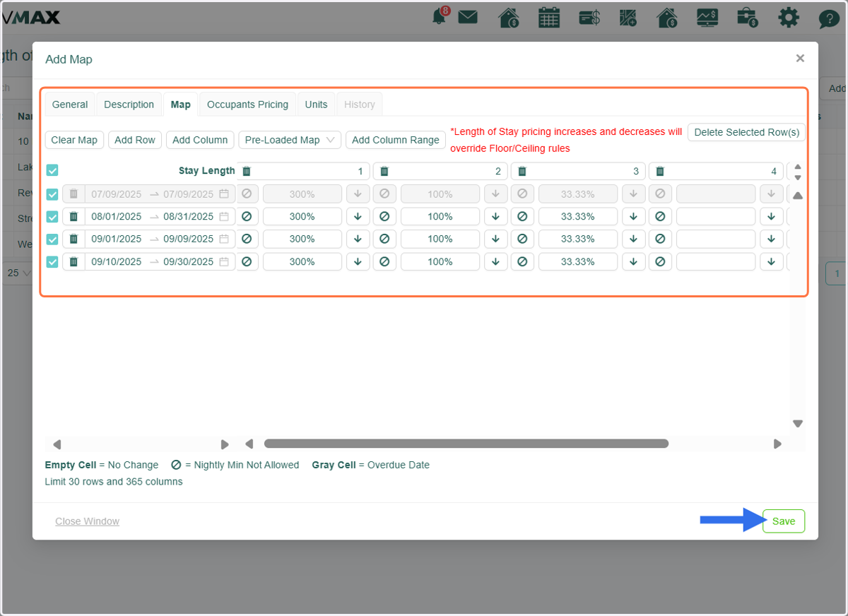Expand the Pre-Loaded Map dropdown

290,140
